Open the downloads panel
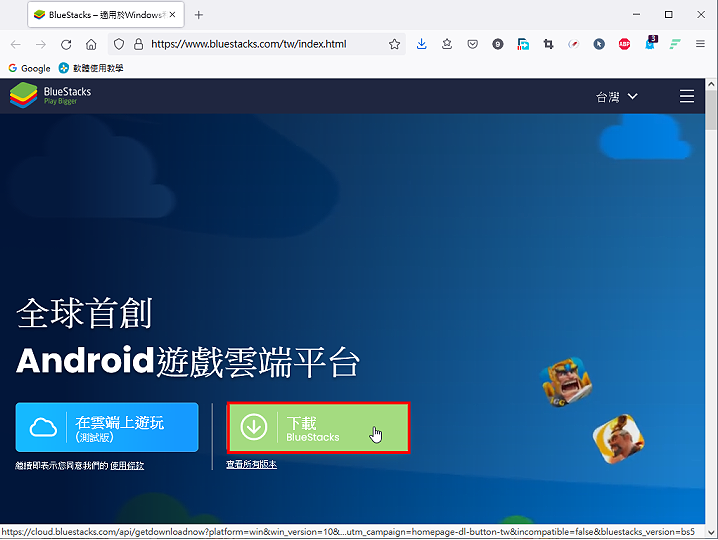 tap(422, 44)
